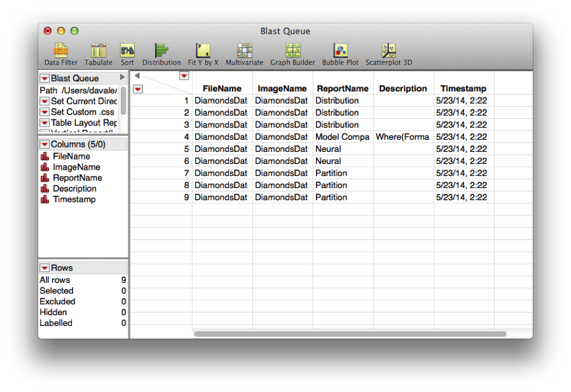Select the Sort tool
Screen dimensions: 571x392
pyautogui.click(x=127, y=53)
